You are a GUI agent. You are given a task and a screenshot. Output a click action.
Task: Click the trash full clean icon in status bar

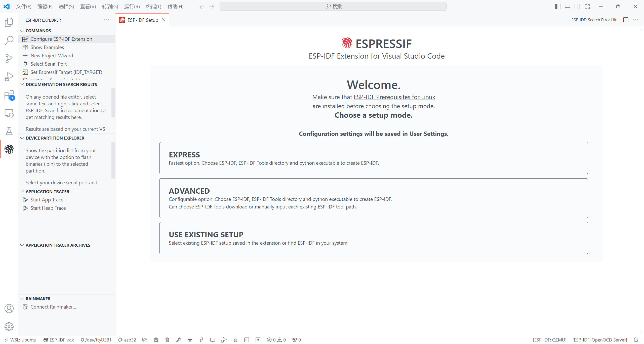point(167,340)
